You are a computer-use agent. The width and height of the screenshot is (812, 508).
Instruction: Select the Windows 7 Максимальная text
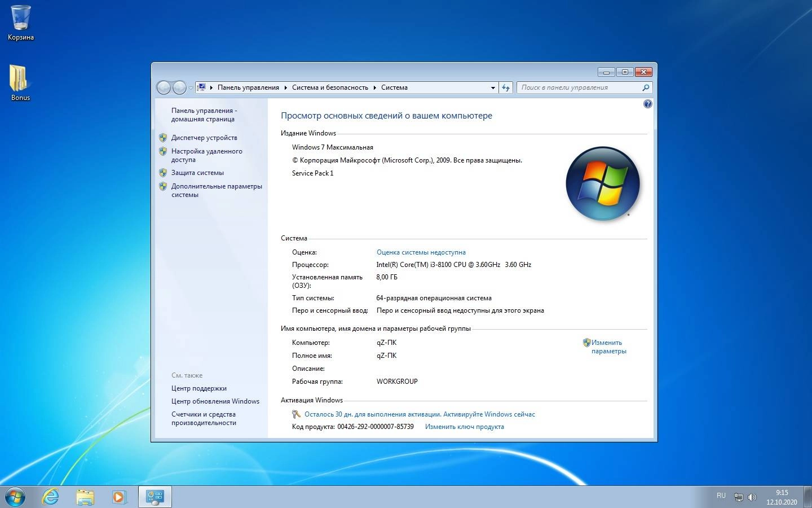coord(332,147)
